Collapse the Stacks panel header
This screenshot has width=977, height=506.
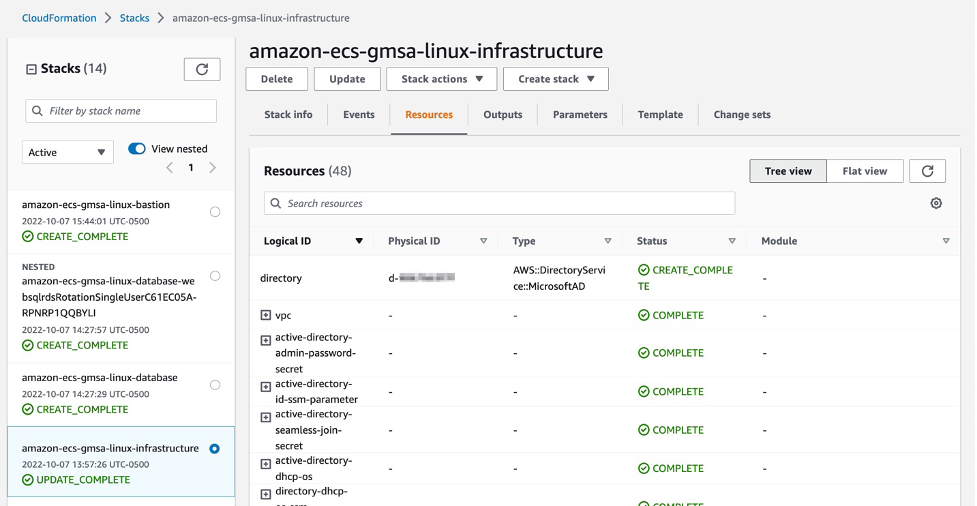[31, 69]
